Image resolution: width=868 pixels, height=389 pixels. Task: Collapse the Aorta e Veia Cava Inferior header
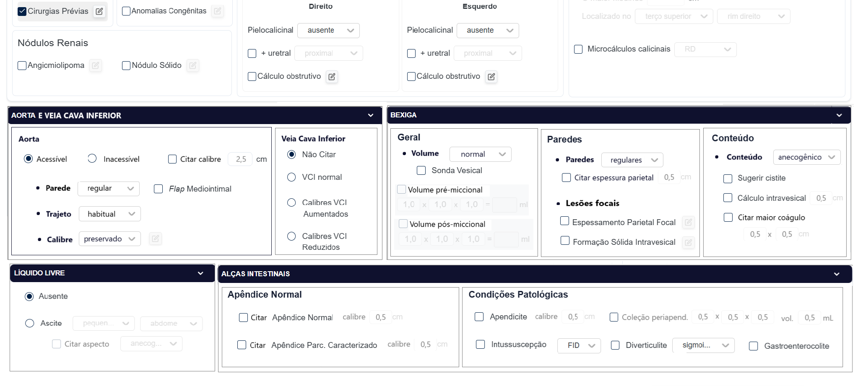coord(371,115)
